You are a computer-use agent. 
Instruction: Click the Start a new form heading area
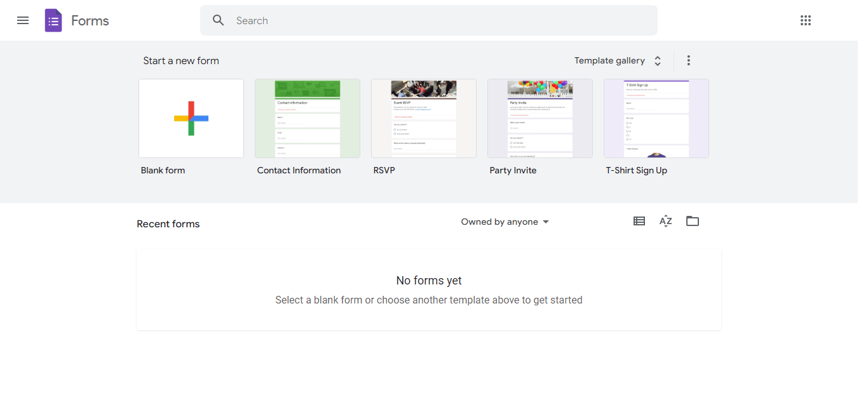(181, 60)
